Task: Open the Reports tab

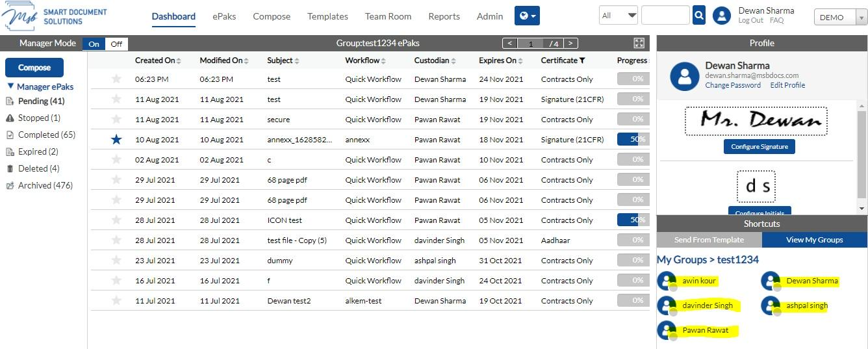Action: coord(444,16)
